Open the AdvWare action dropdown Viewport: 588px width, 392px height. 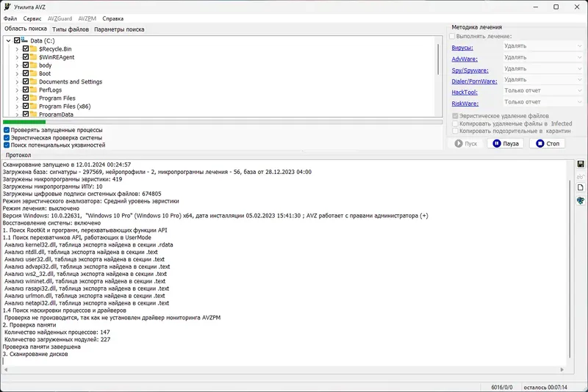pyautogui.click(x=542, y=57)
